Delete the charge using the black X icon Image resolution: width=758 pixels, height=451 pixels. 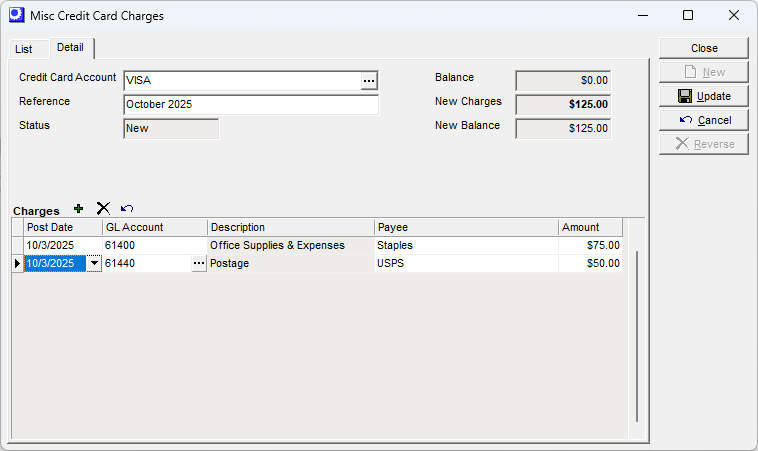103,208
